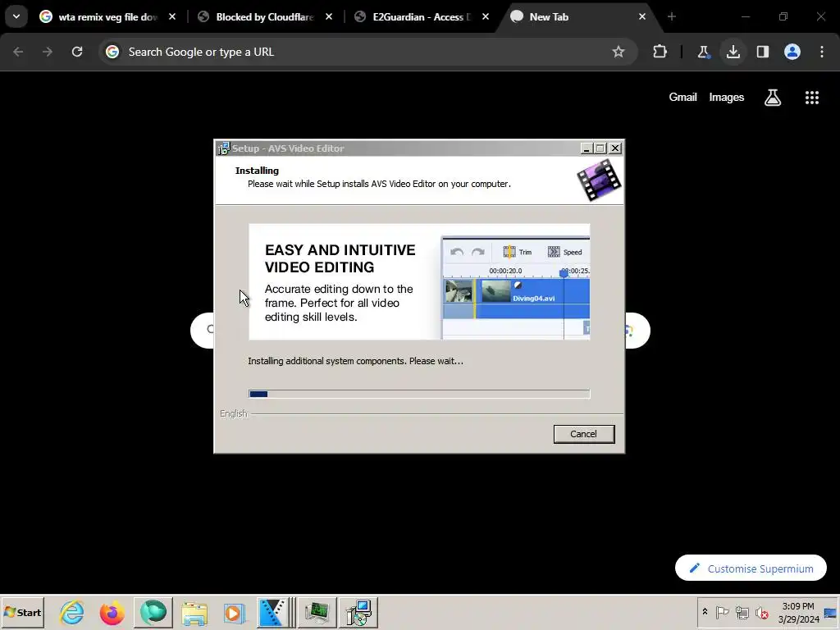Screen dimensions: 840x630
Task: Go forward using the browser forward arrow
Action: (x=48, y=52)
